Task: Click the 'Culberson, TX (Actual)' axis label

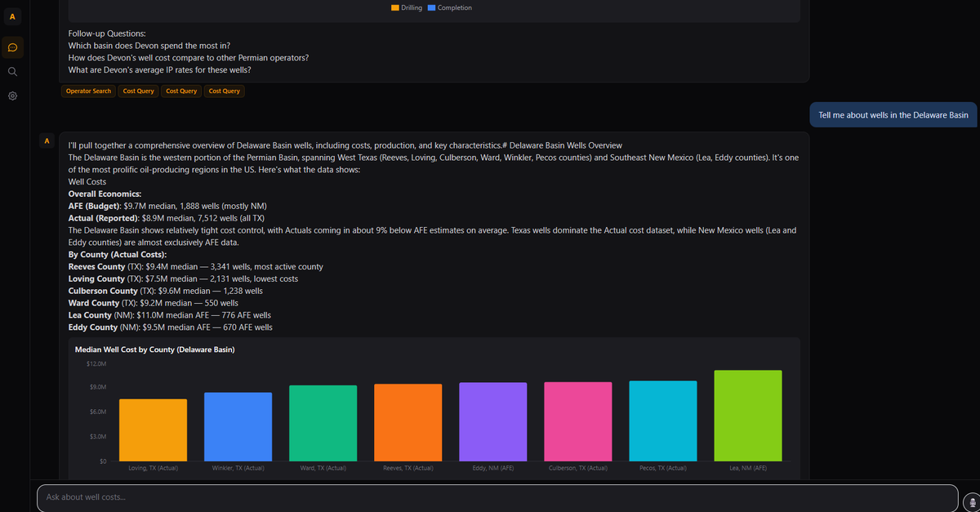Action: tap(577, 468)
